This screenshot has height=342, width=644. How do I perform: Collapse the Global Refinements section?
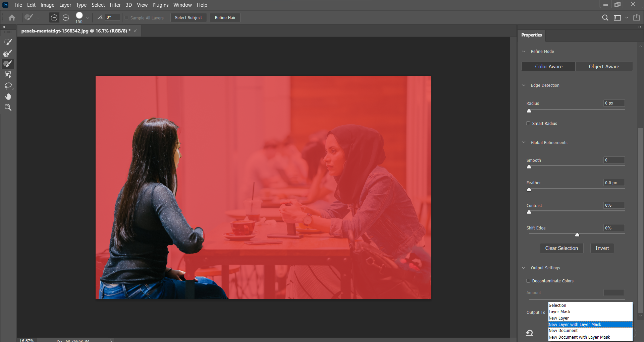point(524,142)
